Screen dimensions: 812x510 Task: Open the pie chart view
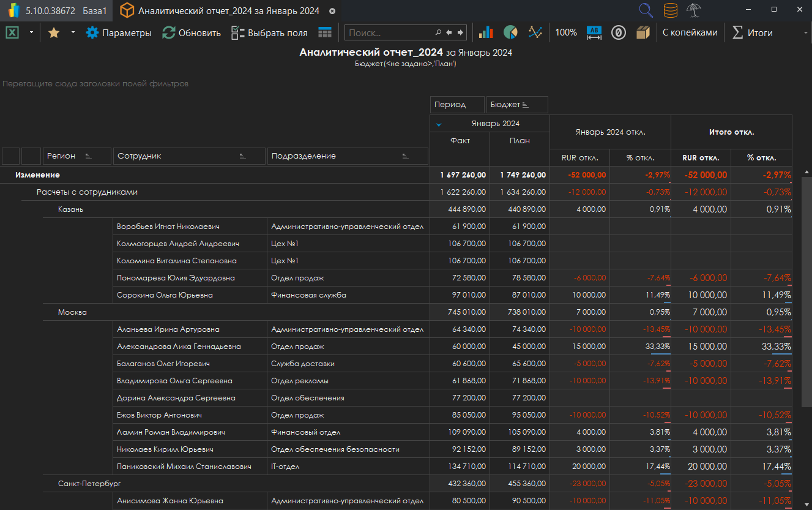[x=510, y=32]
